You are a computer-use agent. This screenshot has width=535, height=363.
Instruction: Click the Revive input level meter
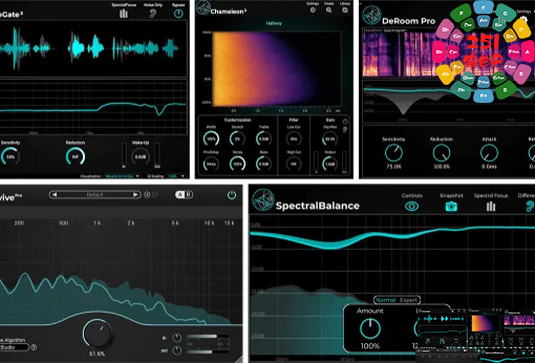(207, 337)
